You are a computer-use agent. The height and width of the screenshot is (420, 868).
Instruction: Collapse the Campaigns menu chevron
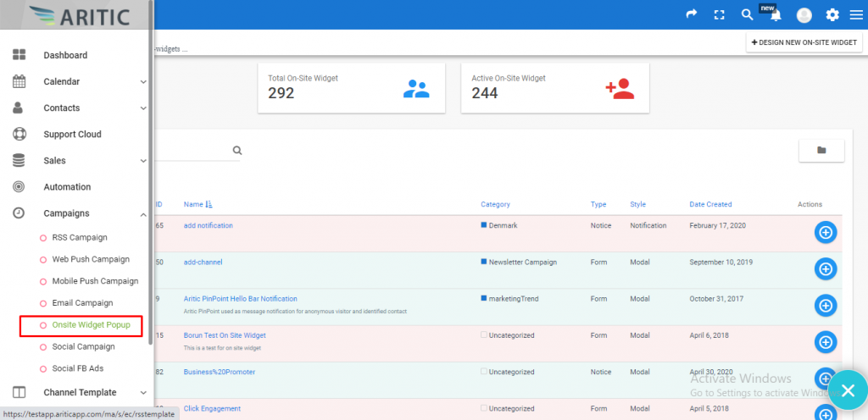tap(143, 214)
